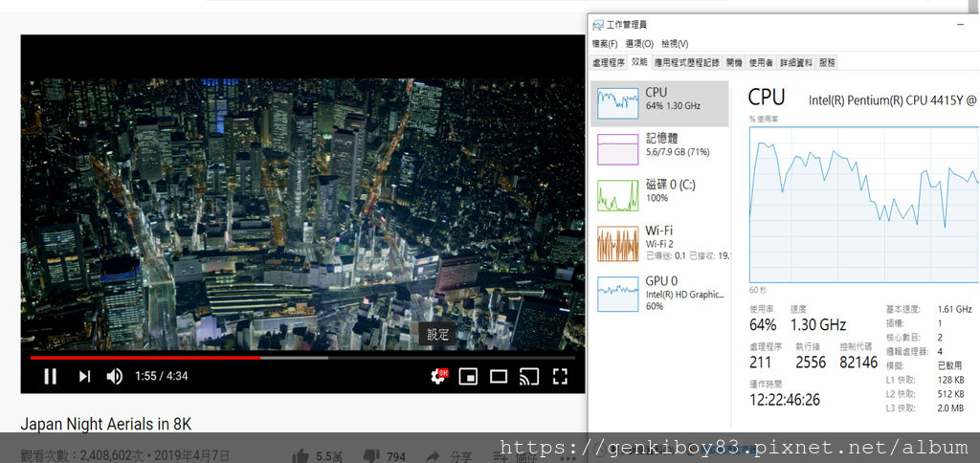This screenshot has height=463, width=980.
Task: Switch to the 處理程序 tab
Action: 609,62
